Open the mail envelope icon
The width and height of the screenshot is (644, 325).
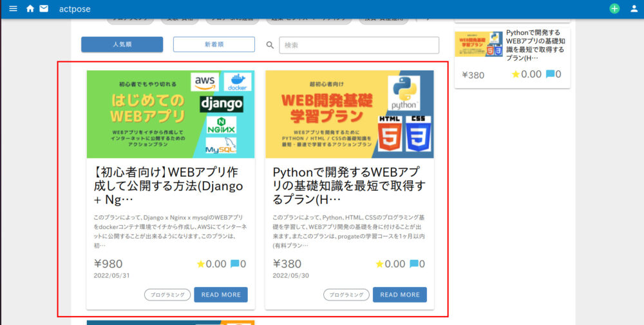(x=44, y=8)
